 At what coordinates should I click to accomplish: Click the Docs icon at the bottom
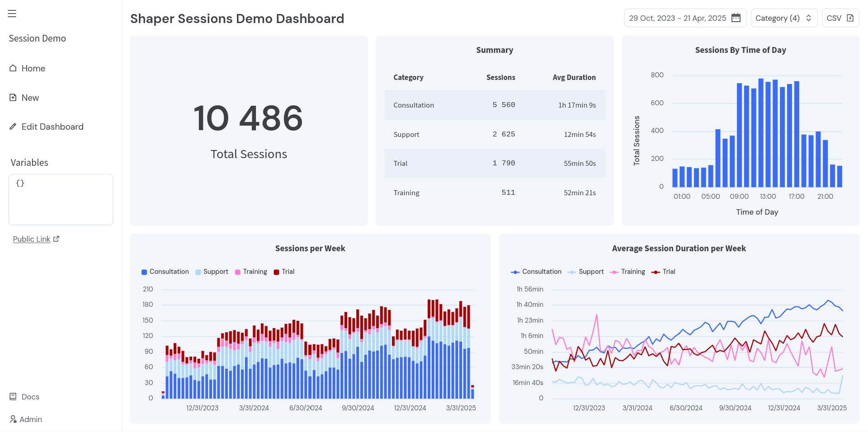(13, 396)
